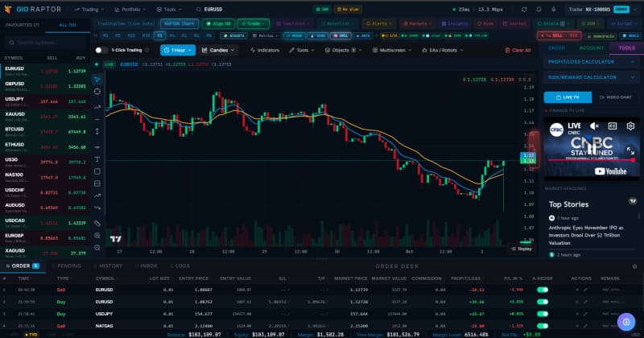Open the Alerts dropdown
The height and width of the screenshot is (338, 644).
378,24
